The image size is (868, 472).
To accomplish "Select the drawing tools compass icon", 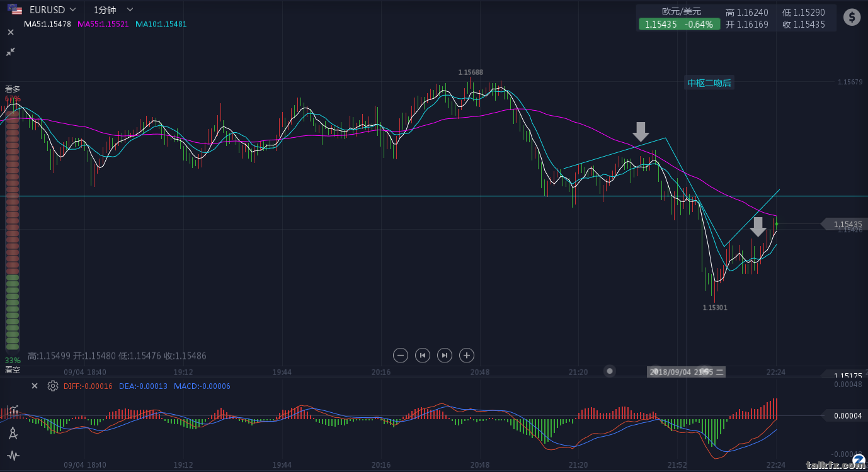I will [x=13, y=433].
